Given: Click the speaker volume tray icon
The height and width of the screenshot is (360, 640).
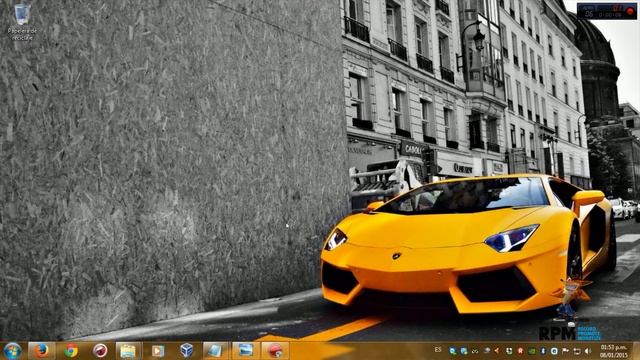Looking at the screenshot, I should 588,351.
